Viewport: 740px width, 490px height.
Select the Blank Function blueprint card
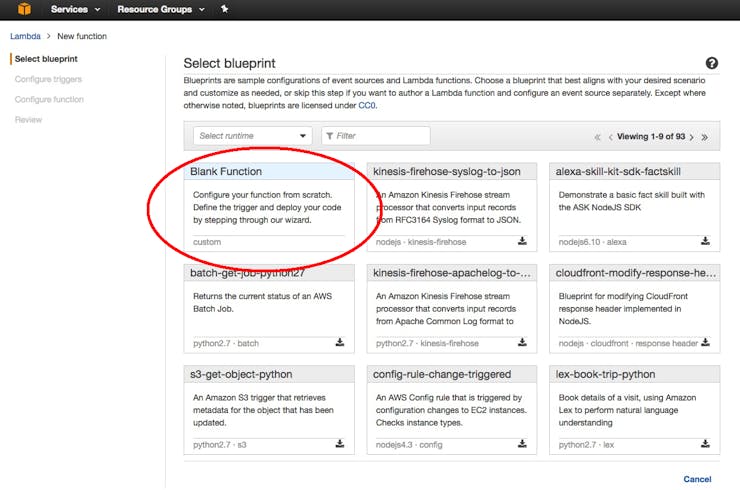pyautogui.click(x=269, y=207)
